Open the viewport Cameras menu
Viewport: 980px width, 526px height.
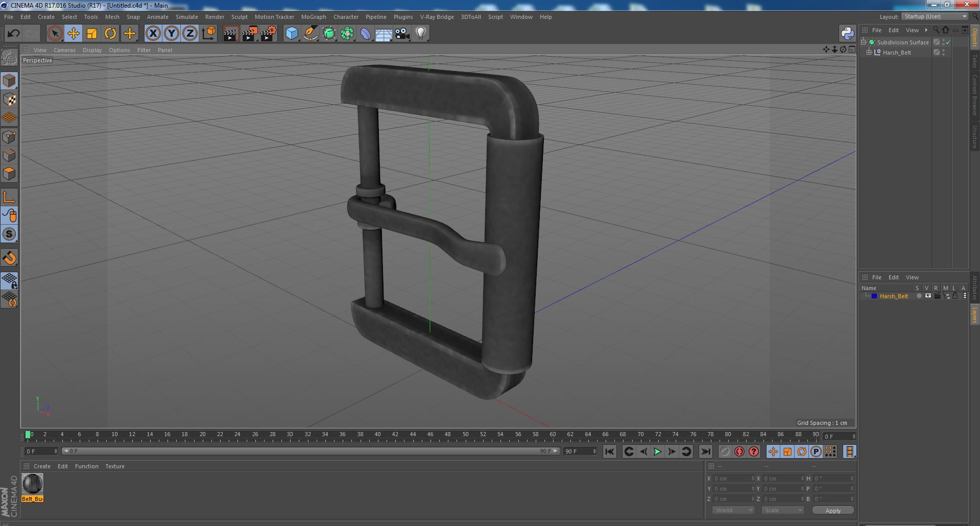[x=64, y=50]
